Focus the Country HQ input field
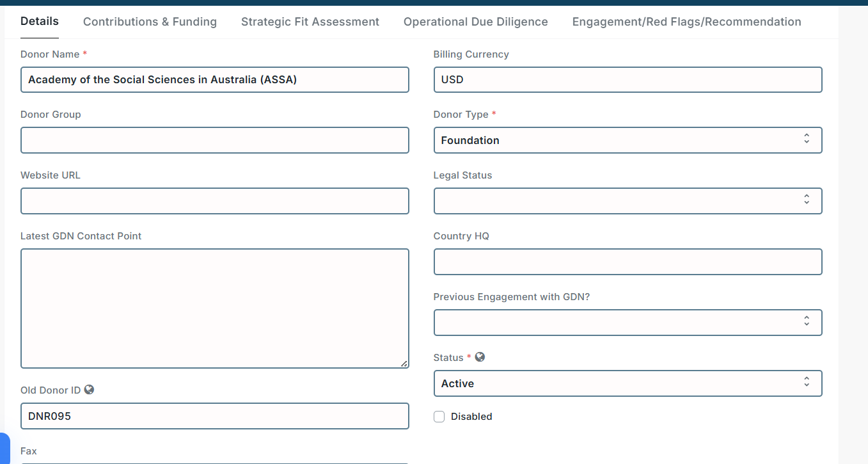 coord(627,262)
